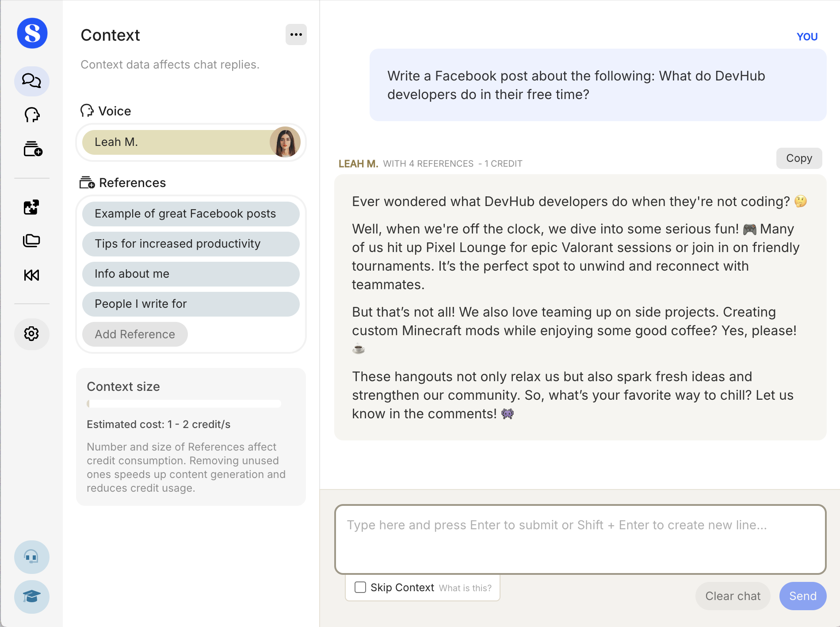The width and height of the screenshot is (840, 627).
Task: Click the Add Reference button
Action: coord(135,334)
